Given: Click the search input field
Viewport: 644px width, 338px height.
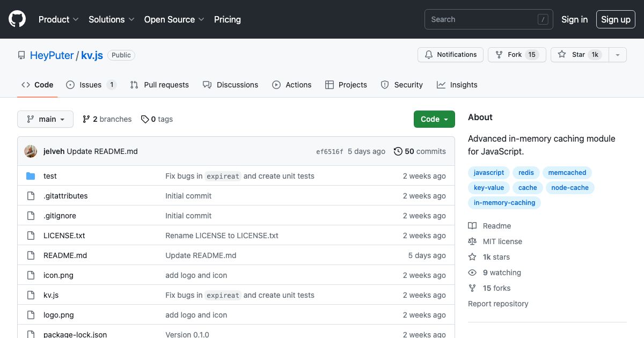Looking at the screenshot, I should [488, 19].
